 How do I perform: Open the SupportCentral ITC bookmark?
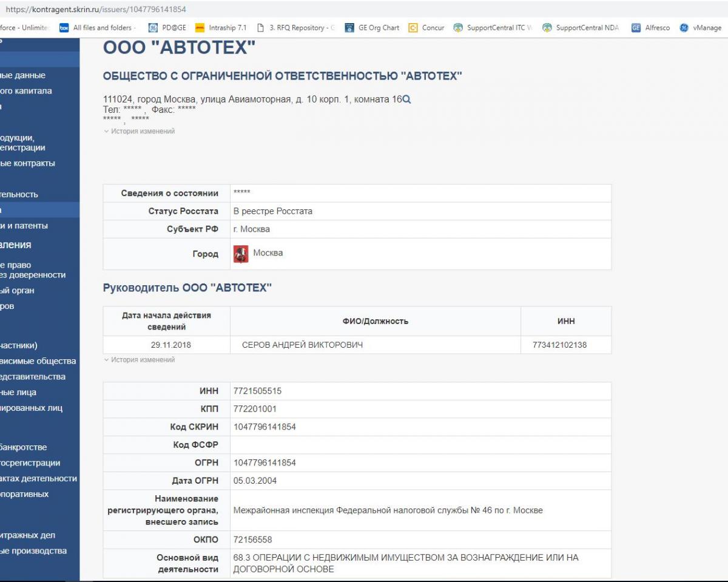492,28
